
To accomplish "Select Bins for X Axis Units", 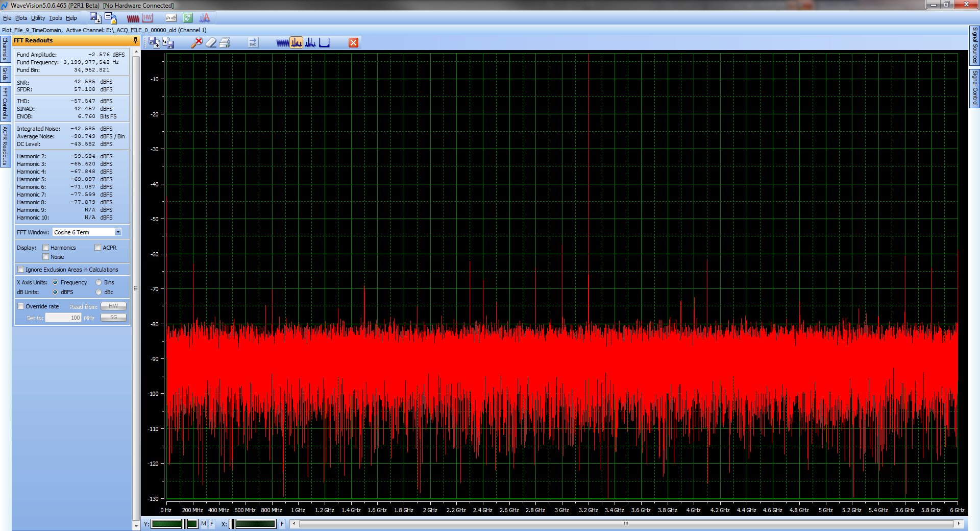I will coord(99,282).
